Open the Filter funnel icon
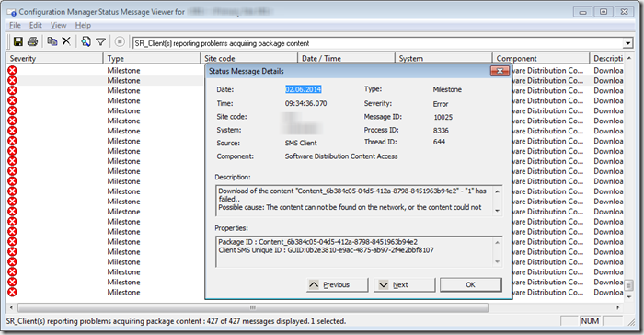Viewport: 644px width, 335px height. coord(100,41)
